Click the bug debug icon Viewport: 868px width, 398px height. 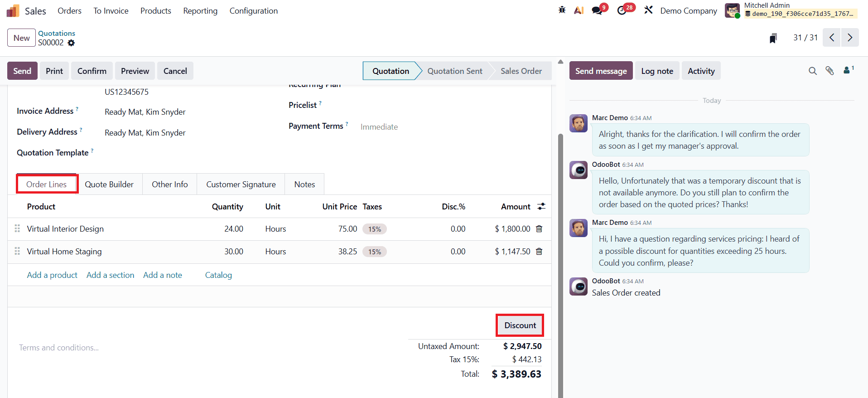coord(562,10)
